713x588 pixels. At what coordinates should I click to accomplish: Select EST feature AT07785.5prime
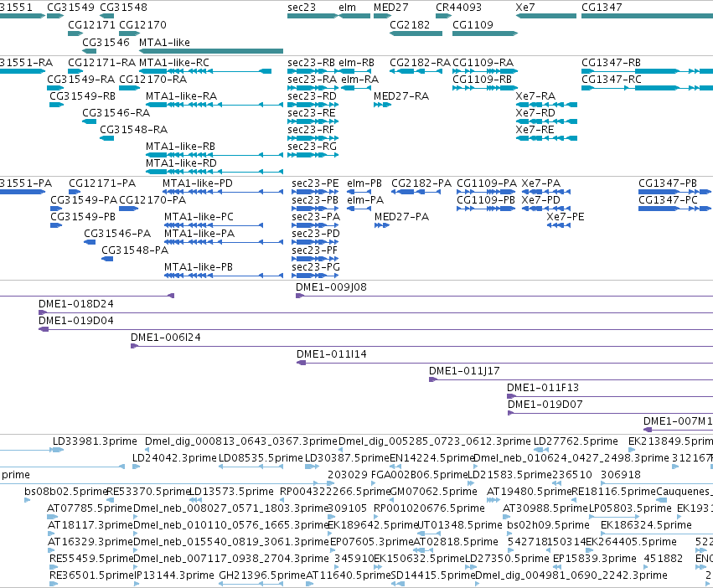[x=53, y=517]
